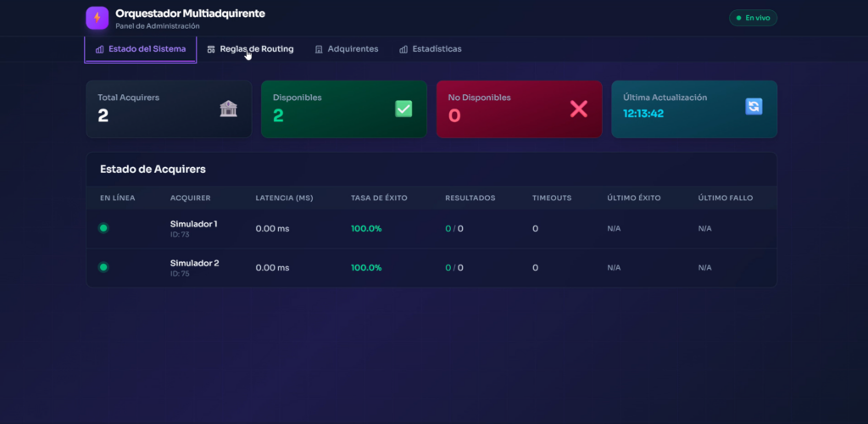The height and width of the screenshot is (424, 868).
Task: Click the 12:13:42 update time
Action: coord(643,114)
